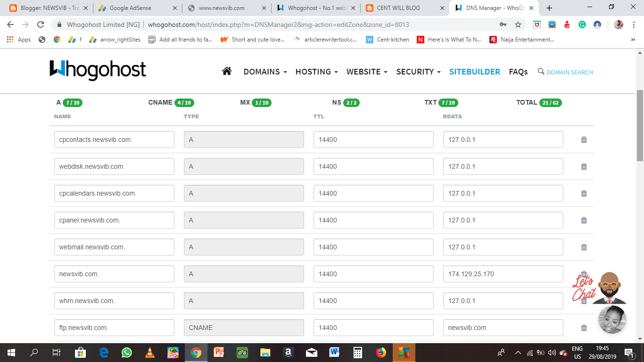Open the chat agent photo bubble
This screenshot has height=362, width=644.
tap(612, 320)
